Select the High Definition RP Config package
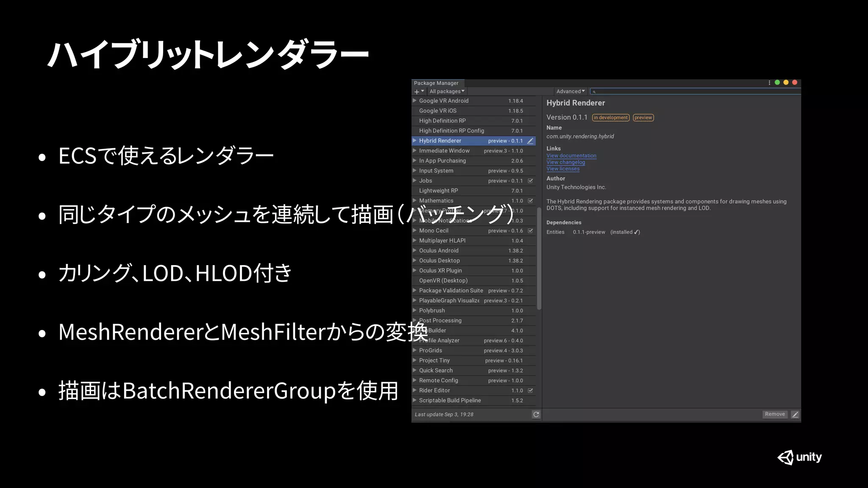 (474, 131)
